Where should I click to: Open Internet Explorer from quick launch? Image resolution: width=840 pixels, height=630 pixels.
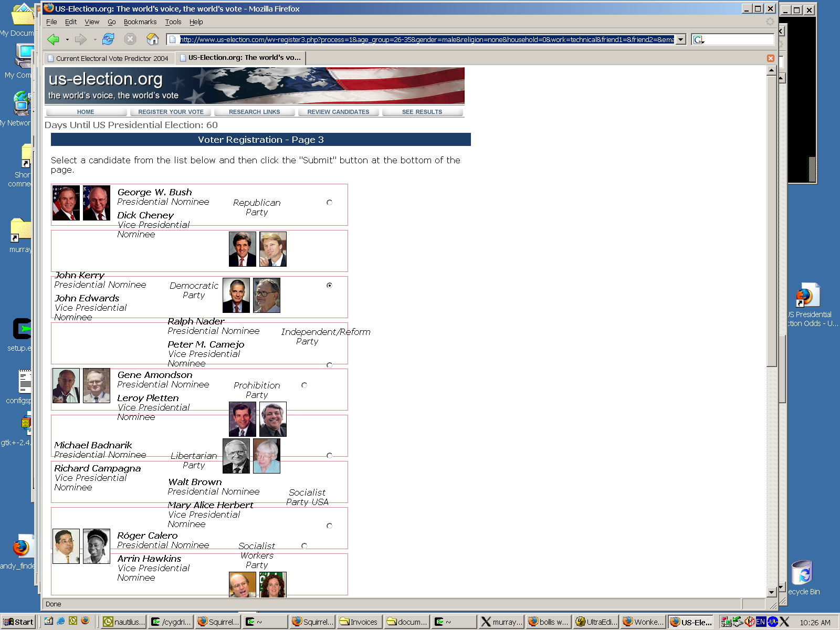coord(61,621)
